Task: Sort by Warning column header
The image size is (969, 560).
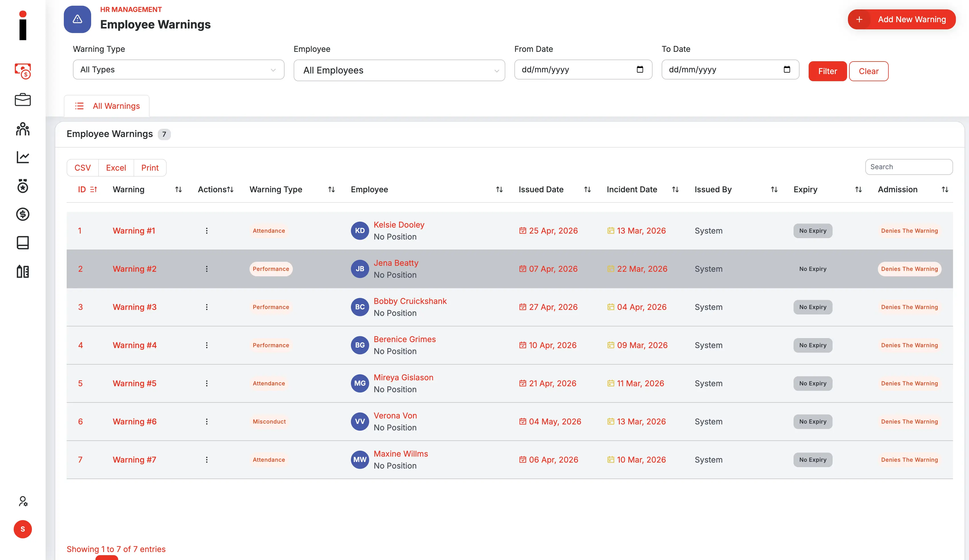Action: click(x=147, y=190)
